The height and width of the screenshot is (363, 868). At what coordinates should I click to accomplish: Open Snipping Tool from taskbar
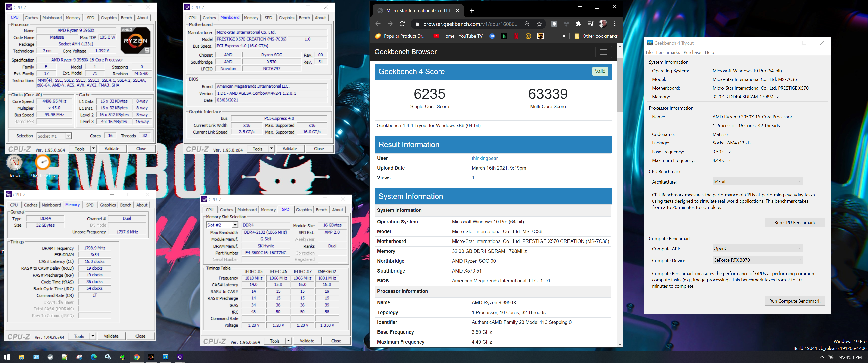tap(79, 357)
